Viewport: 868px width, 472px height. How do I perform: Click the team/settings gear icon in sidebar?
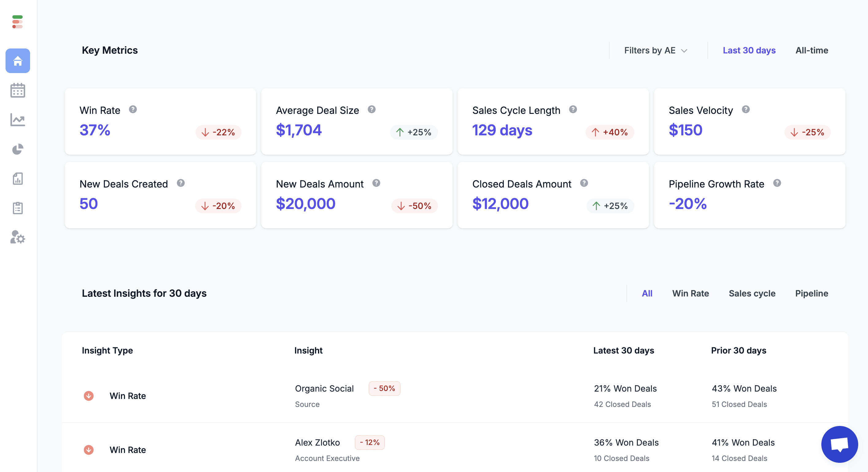pos(18,238)
